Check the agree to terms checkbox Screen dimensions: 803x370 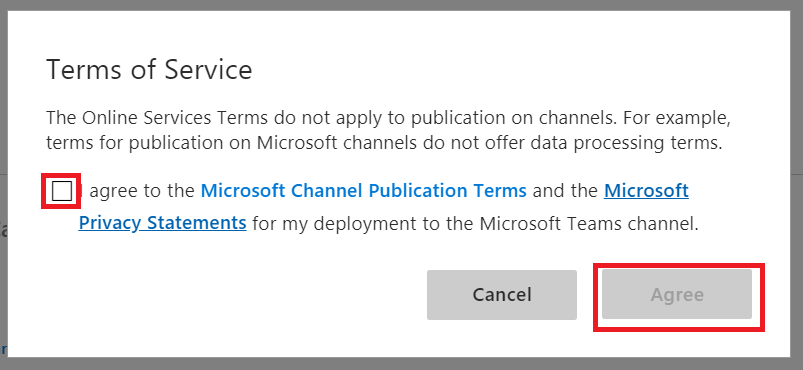(x=61, y=191)
